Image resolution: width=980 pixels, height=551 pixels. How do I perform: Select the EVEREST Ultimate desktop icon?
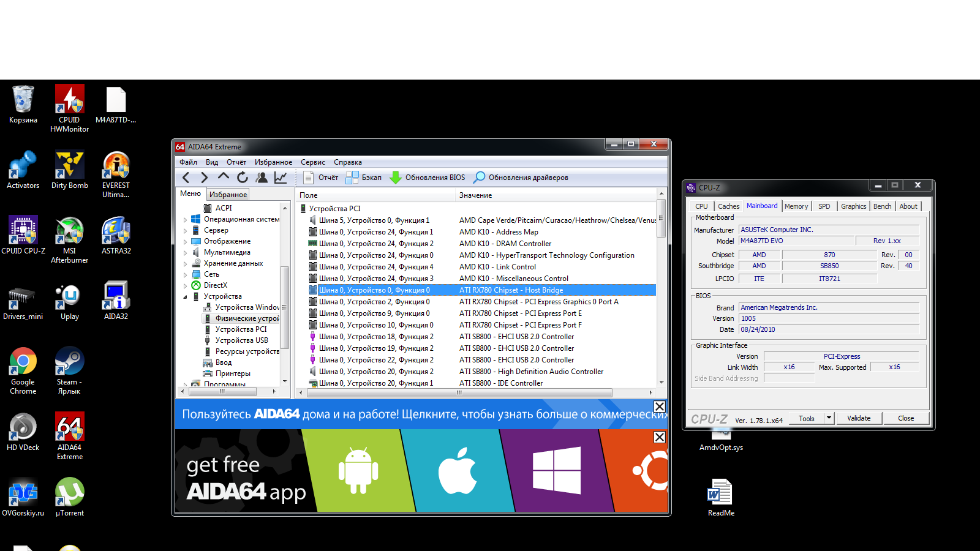(x=116, y=174)
